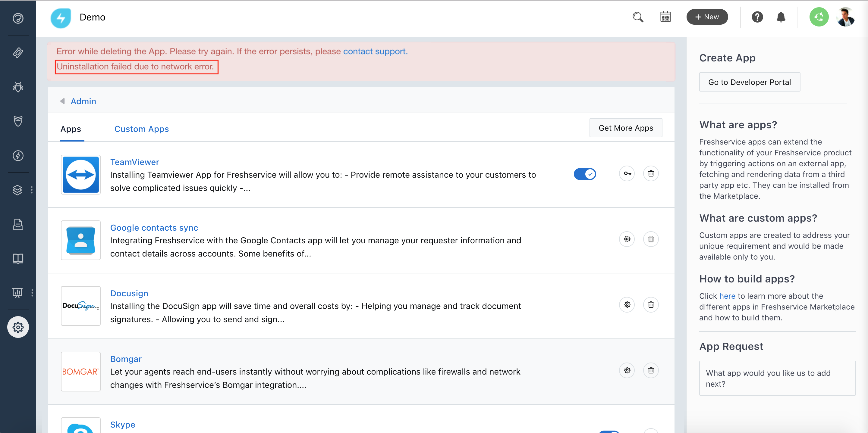Screen dimensions: 868x433
Task: Open Changes shield icon in sidebar
Action: point(18,121)
